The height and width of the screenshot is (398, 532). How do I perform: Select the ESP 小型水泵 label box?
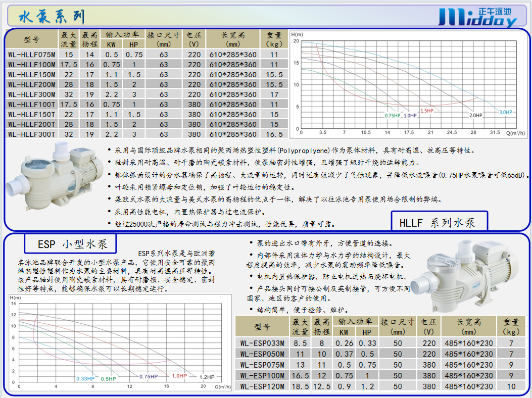(x=70, y=243)
